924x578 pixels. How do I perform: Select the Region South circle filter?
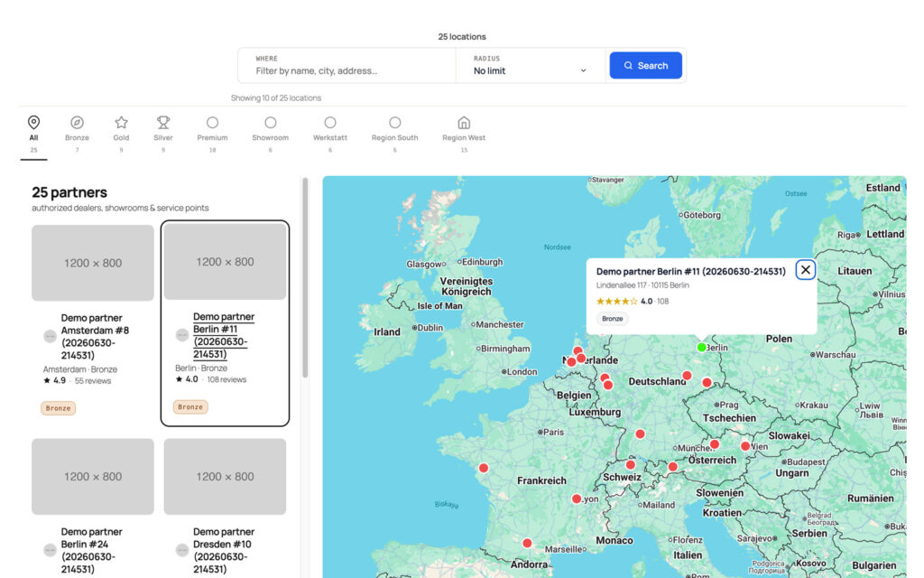click(x=395, y=122)
